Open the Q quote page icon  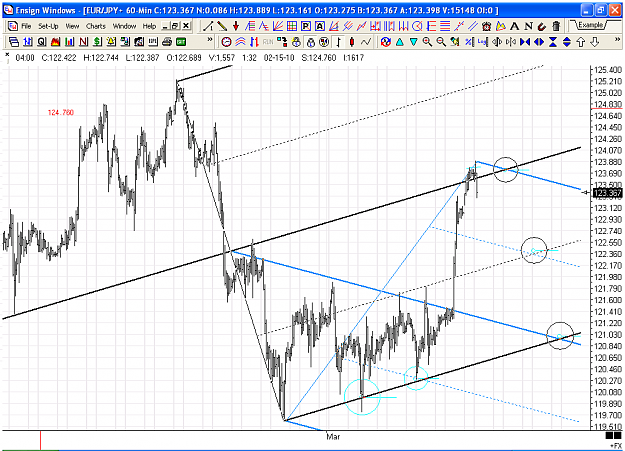(41, 41)
